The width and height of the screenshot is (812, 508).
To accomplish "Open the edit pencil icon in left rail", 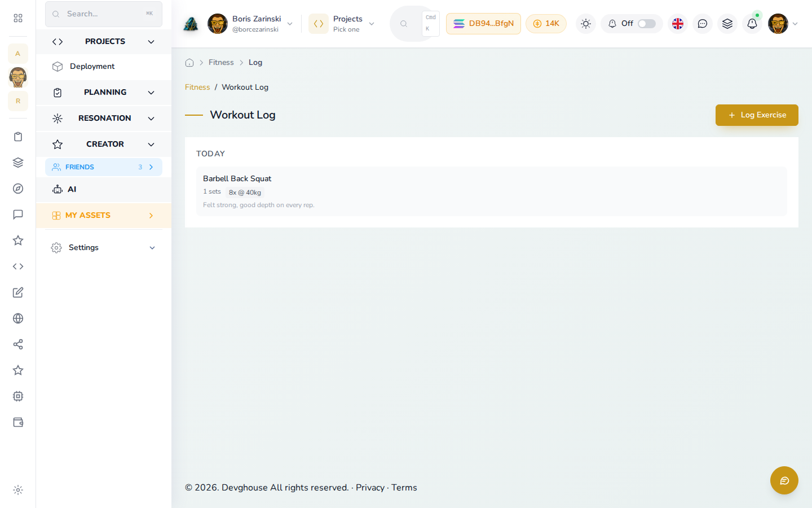I will 18,292.
